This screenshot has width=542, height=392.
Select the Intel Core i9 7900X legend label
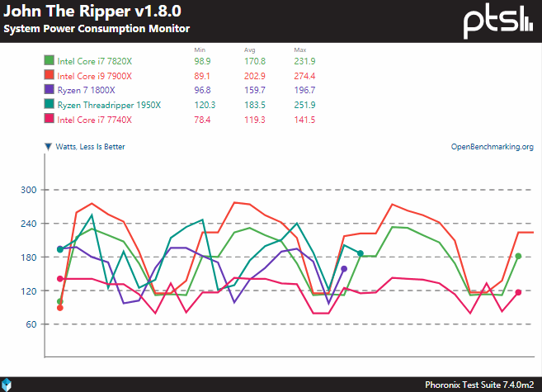[95, 76]
